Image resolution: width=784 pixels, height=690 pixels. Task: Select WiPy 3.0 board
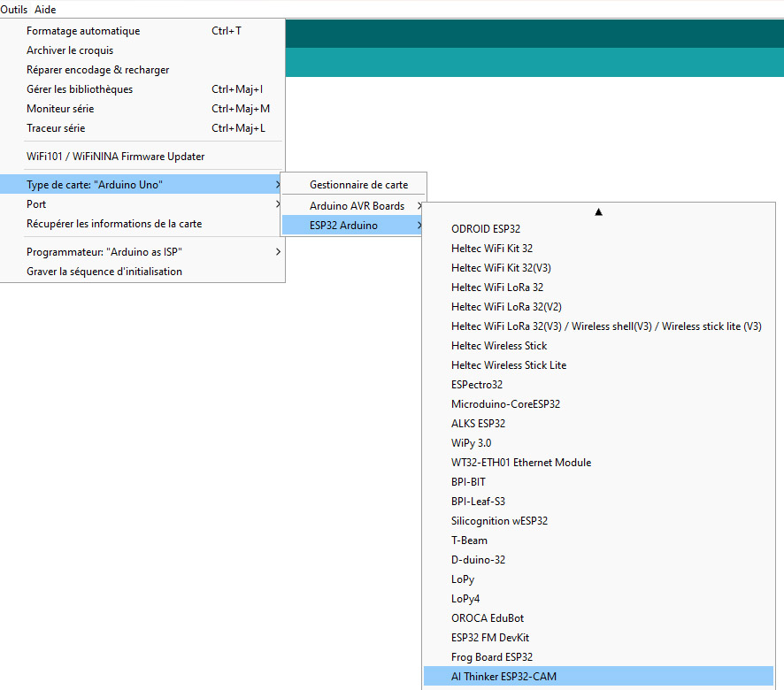[598, 443]
